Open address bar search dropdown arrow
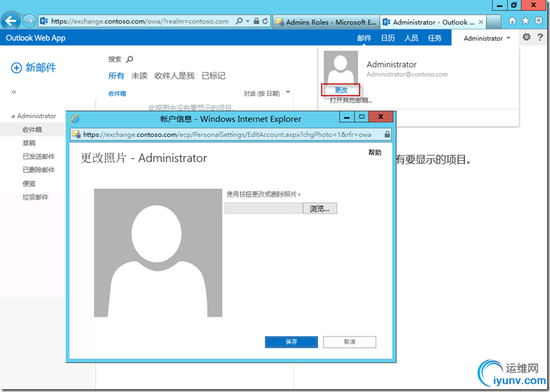The width and height of the screenshot is (550, 392). click(248, 21)
